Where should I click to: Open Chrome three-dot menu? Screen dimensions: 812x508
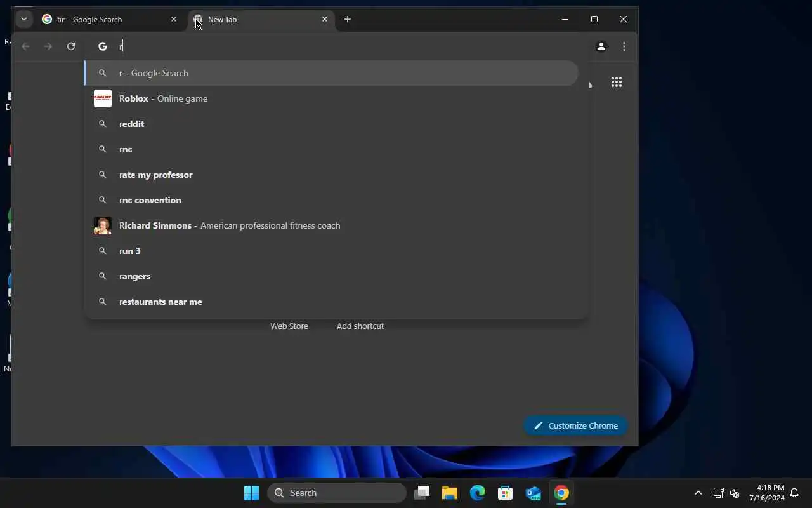coord(624,46)
